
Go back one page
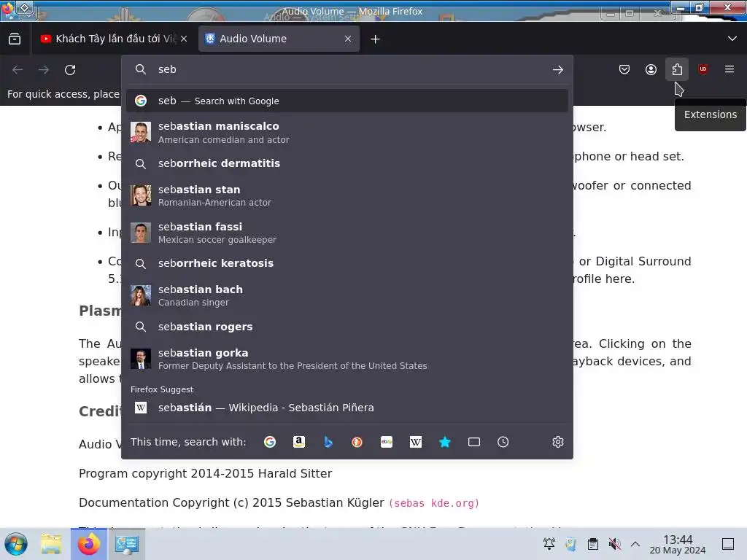pyautogui.click(x=18, y=70)
